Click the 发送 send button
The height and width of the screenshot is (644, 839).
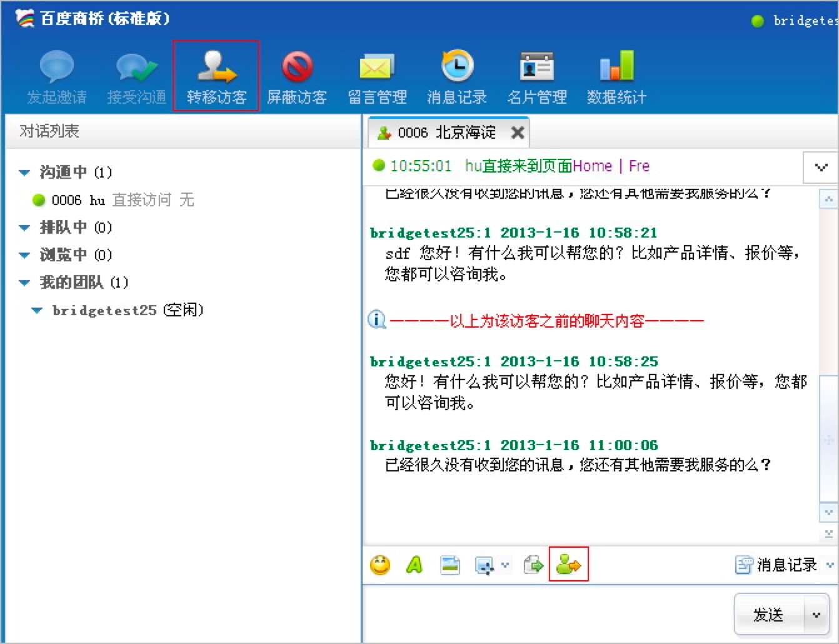pyautogui.click(x=770, y=614)
